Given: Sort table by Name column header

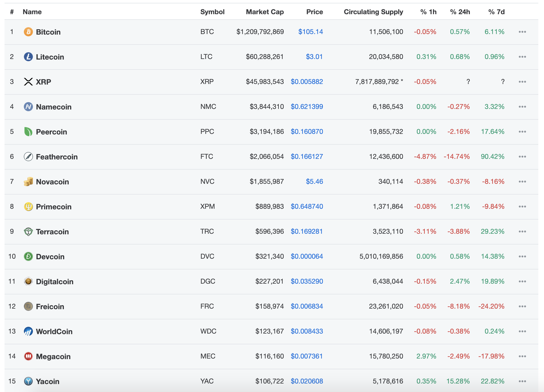Looking at the screenshot, I should [32, 12].
